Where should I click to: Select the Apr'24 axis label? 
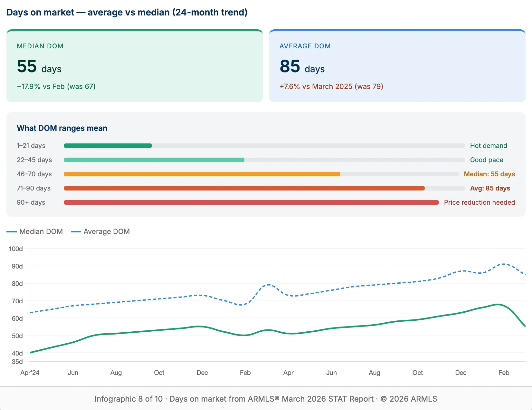tap(30, 373)
